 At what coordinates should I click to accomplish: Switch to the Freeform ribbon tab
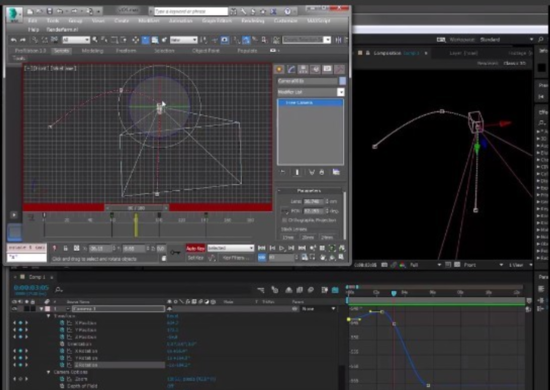pyautogui.click(x=126, y=51)
